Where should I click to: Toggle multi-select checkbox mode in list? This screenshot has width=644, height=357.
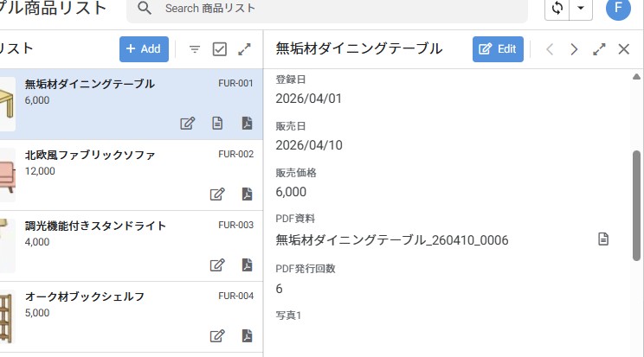point(219,49)
